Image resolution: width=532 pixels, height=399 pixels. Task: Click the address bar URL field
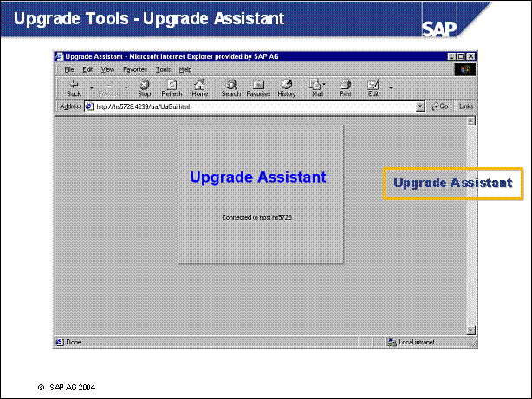pyautogui.click(x=251, y=106)
